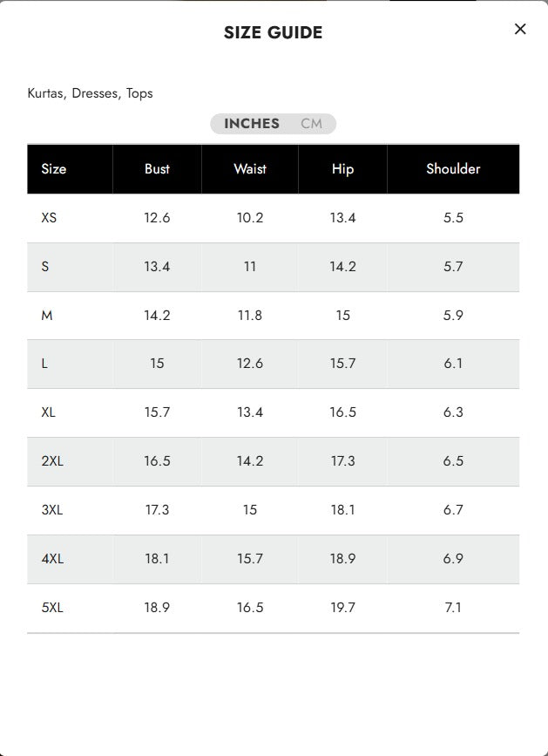Image resolution: width=548 pixels, height=756 pixels.
Task: Click the 5XL row shoulder value 7.1
Action: 453,608
